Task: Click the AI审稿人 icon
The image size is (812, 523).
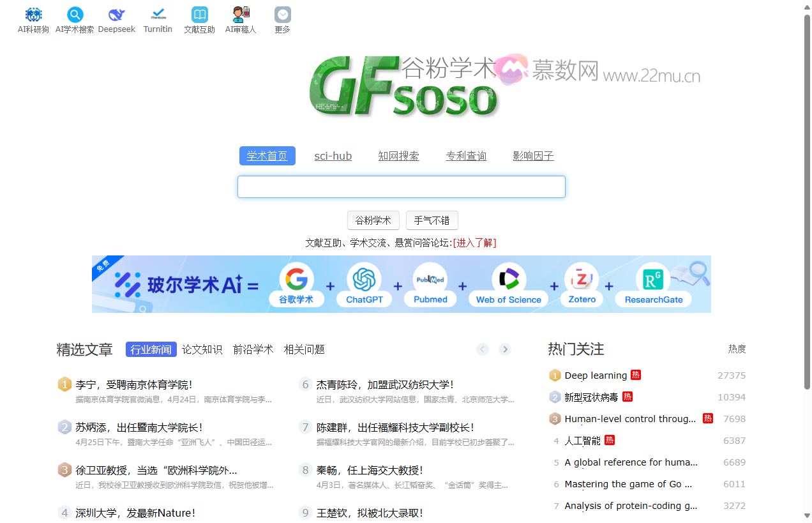Action: [x=241, y=15]
